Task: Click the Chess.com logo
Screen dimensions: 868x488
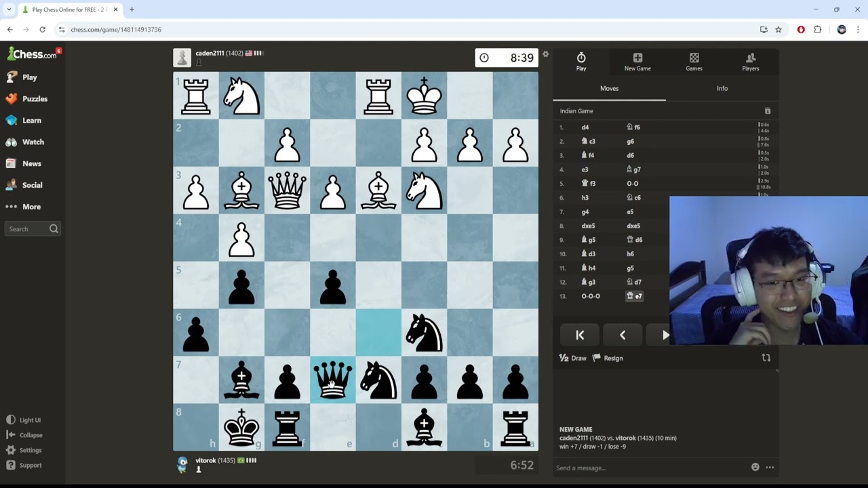Action: click(x=32, y=54)
